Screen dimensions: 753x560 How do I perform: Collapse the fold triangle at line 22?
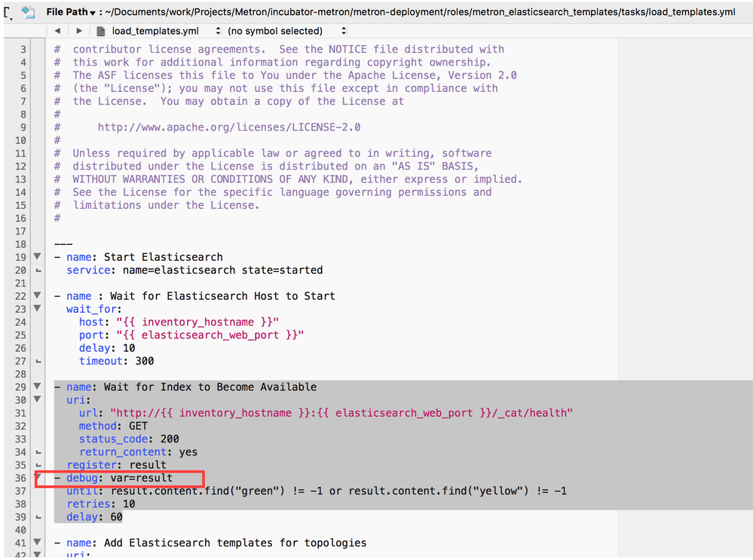(x=37, y=295)
